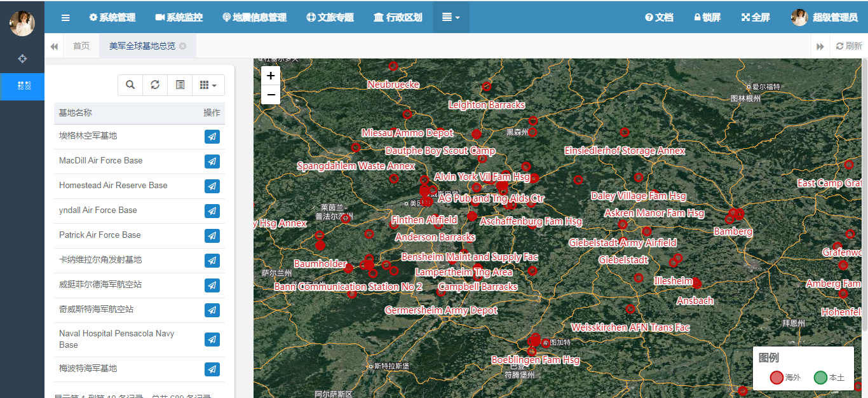Close the 美军全球基地总览 tab
This screenshot has height=398, width=868.
(x=183, y=46)
